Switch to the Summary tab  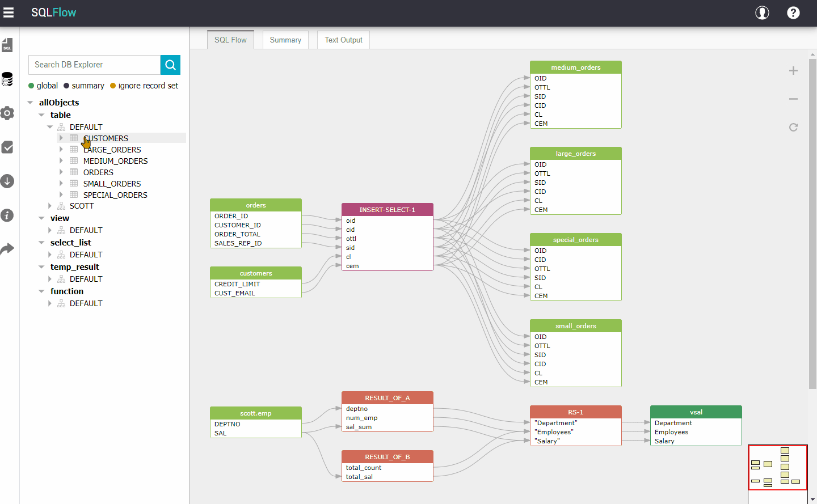coord(285,40)
